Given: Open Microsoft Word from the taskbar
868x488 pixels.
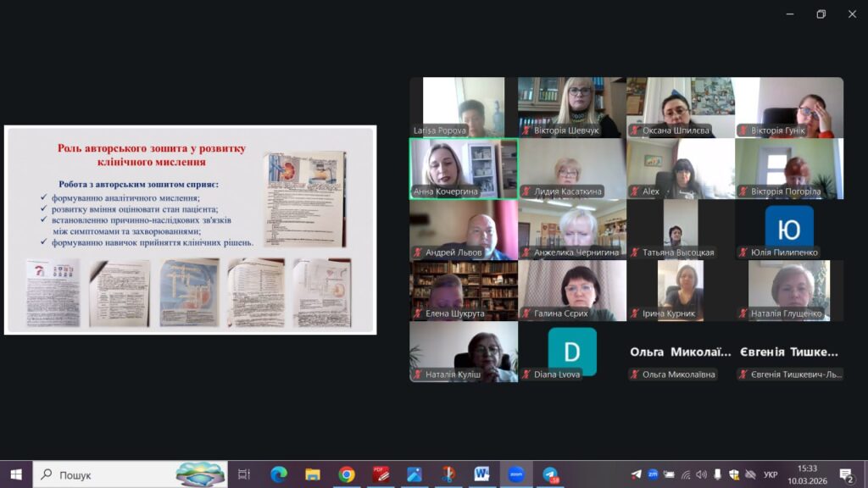Looking at the screenshot, I should click(x=481, y=474).
